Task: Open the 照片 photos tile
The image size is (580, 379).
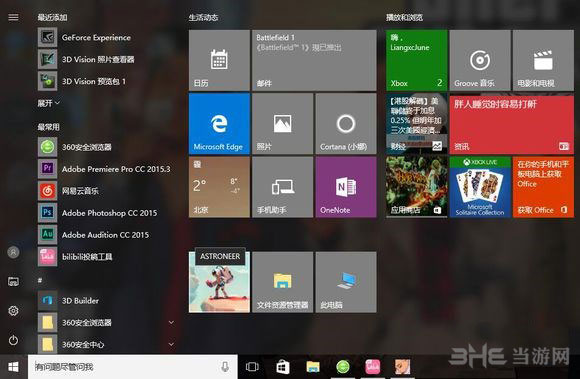Action: (283, 123)
